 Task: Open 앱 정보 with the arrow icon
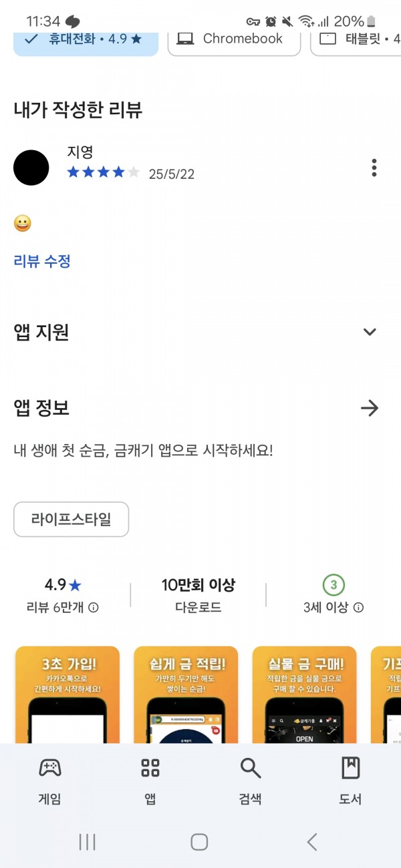click(x=370, y=408)
